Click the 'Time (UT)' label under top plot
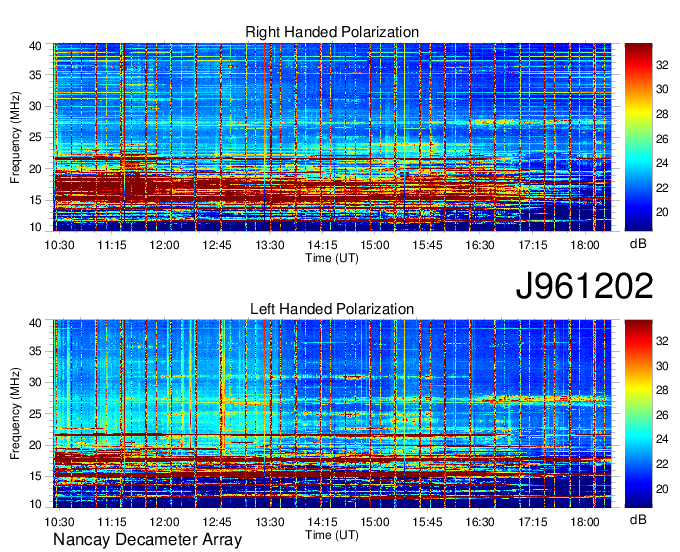 [x=332, y=258]
